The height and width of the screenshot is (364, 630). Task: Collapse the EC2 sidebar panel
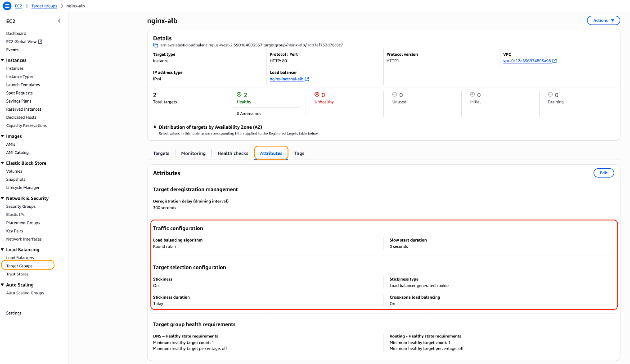(x=59, y=21)
